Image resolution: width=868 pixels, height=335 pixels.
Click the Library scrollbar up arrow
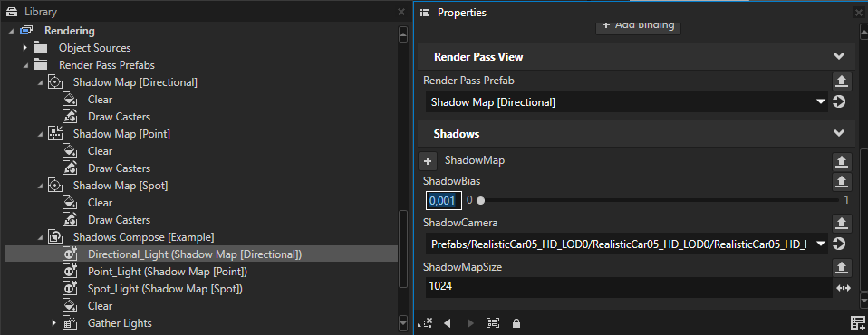coord(403,34)
